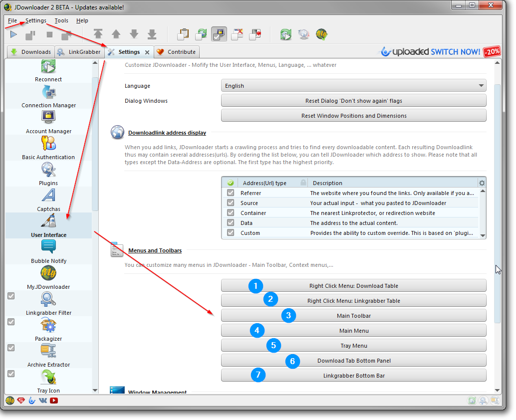Viewport: 516px width, 420px height.
Task: Disable the Tray Icon module checkbox
Action: point(11,374)
